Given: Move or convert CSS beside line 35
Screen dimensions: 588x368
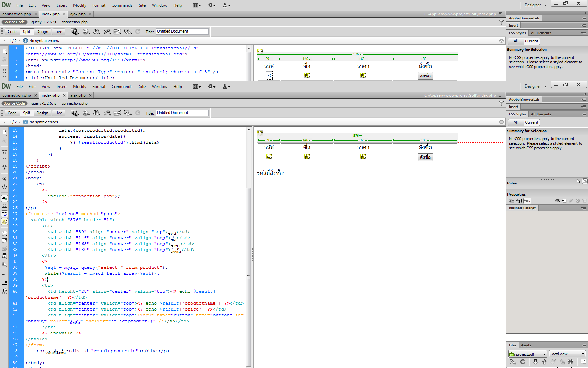Looking at the screenshot, I should point(5,264).
